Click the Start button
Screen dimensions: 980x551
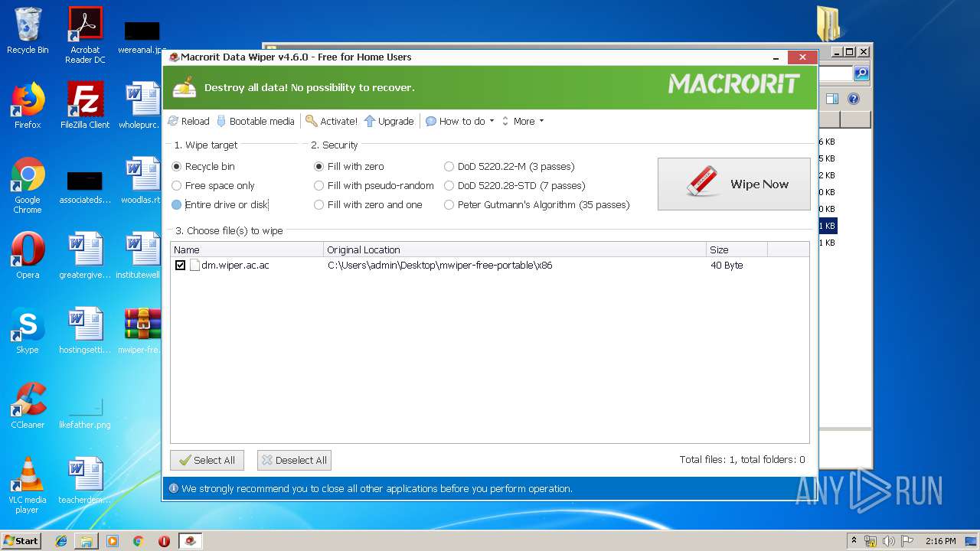(21, 540)
